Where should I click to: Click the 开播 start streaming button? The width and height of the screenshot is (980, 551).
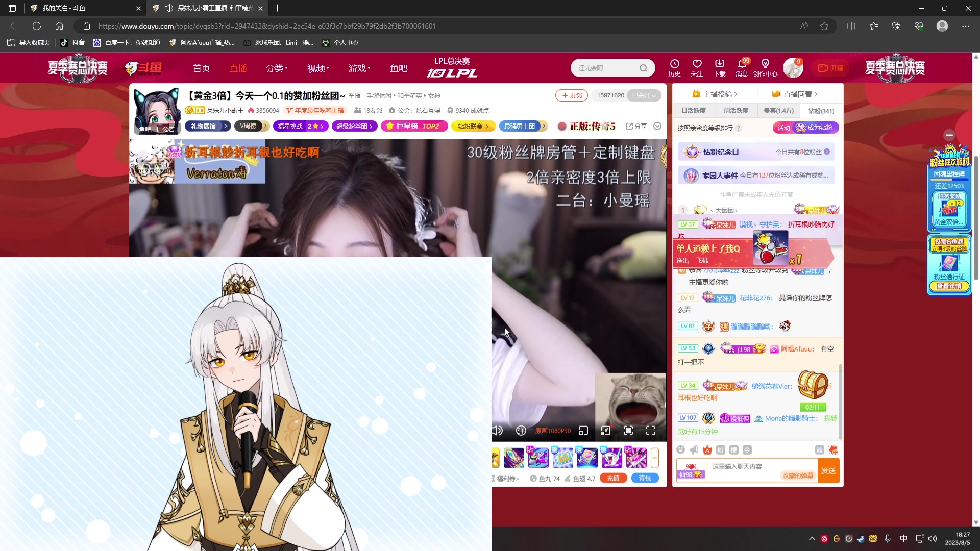click(830, 68)
